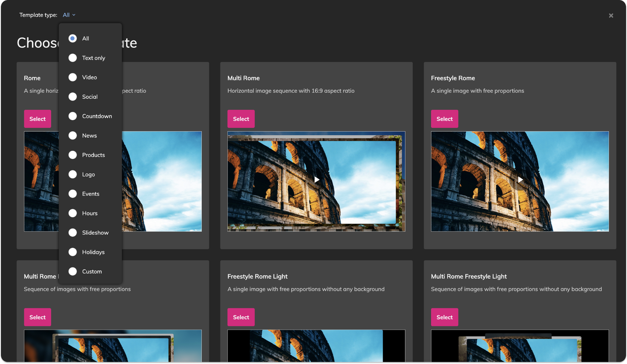Image resolution: width=627 pixels, height=364 pixels.
Task: Filter templates by Holidays
Action: click(x=73, y=252)
